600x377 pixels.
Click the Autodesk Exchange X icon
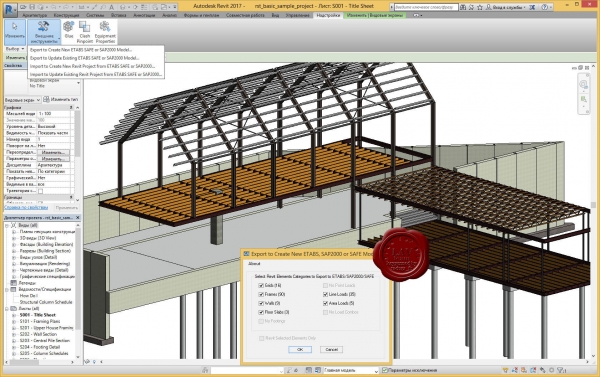tap(532, 7)
